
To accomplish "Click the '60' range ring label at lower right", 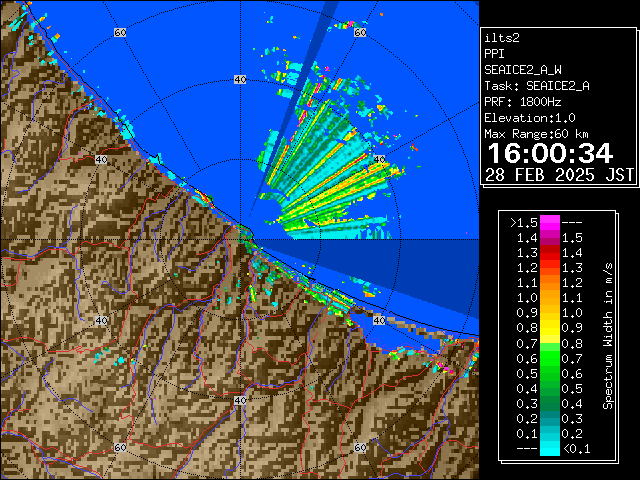I will pos(360,447).
